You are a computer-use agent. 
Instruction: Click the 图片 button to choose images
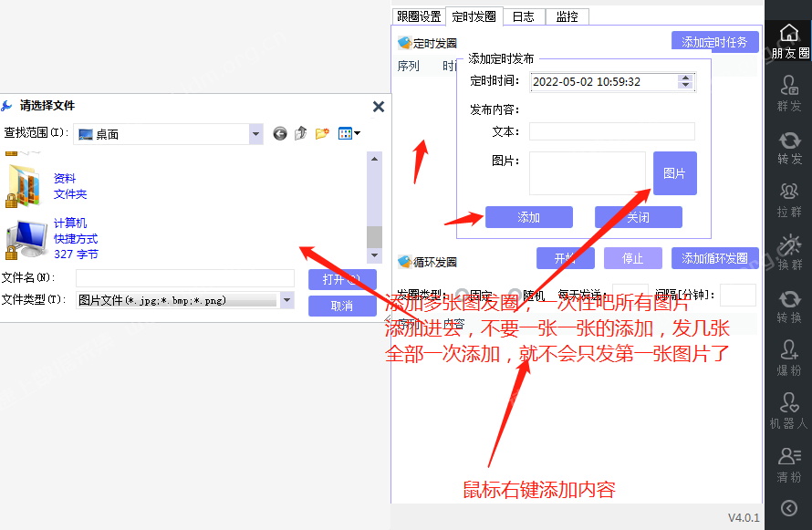[675, 173]
